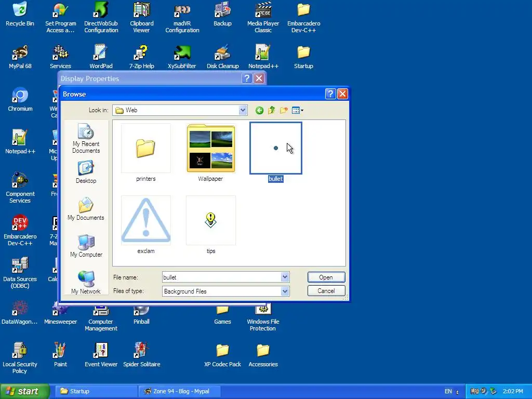Image resolution: width=532 pixels, height=399 pixels.
Task: Close the Display Properties window
Action: (259, 78)
